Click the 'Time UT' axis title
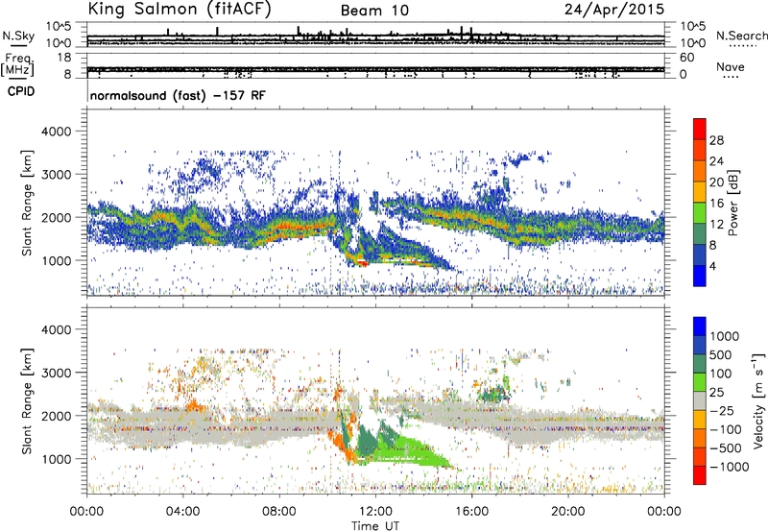This screenshot has width=768, height=532. [x=375, y=525]
